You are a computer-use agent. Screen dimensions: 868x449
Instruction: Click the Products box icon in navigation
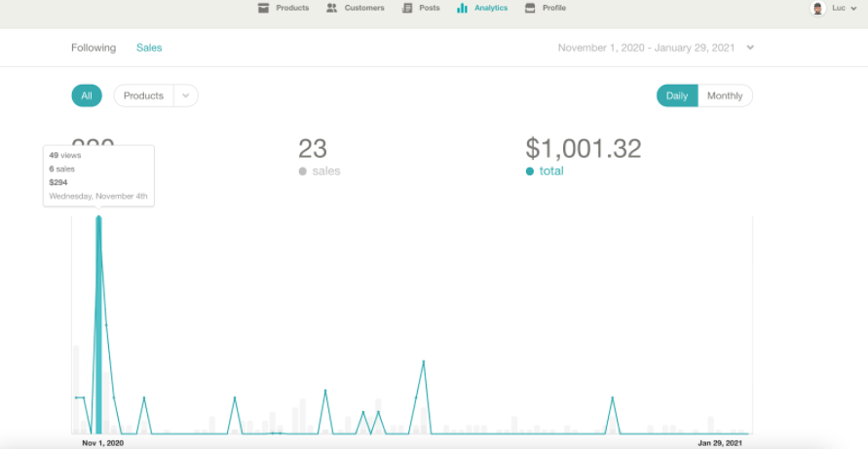[263, 9]
